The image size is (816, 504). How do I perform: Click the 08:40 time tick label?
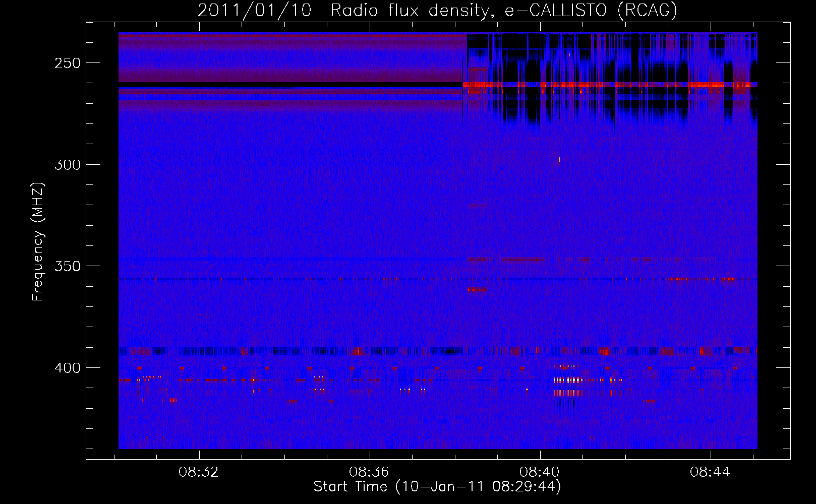click(x=540, y=472)
